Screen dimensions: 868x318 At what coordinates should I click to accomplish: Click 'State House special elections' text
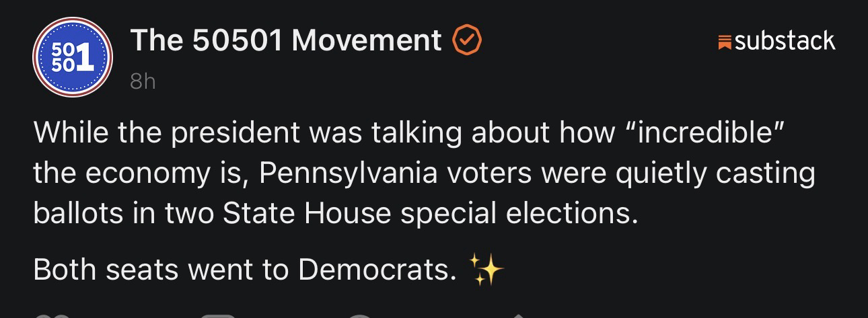[429, 213]
